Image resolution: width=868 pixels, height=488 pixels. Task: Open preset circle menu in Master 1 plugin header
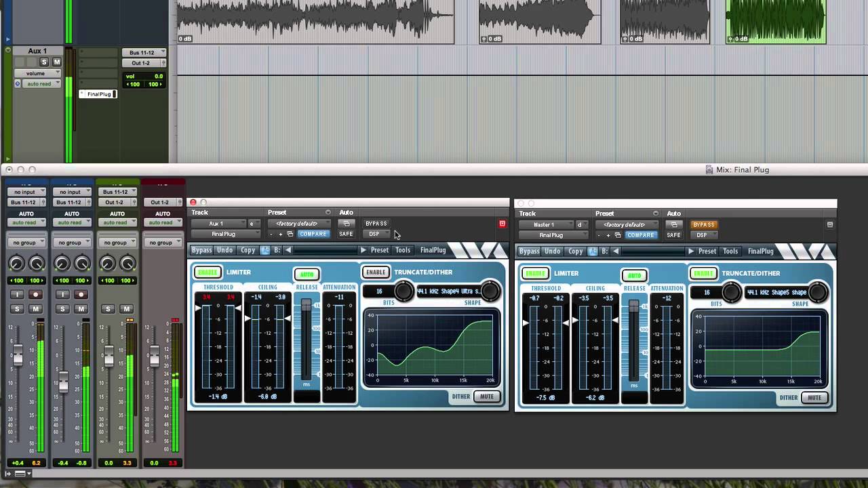click(656, 213)
